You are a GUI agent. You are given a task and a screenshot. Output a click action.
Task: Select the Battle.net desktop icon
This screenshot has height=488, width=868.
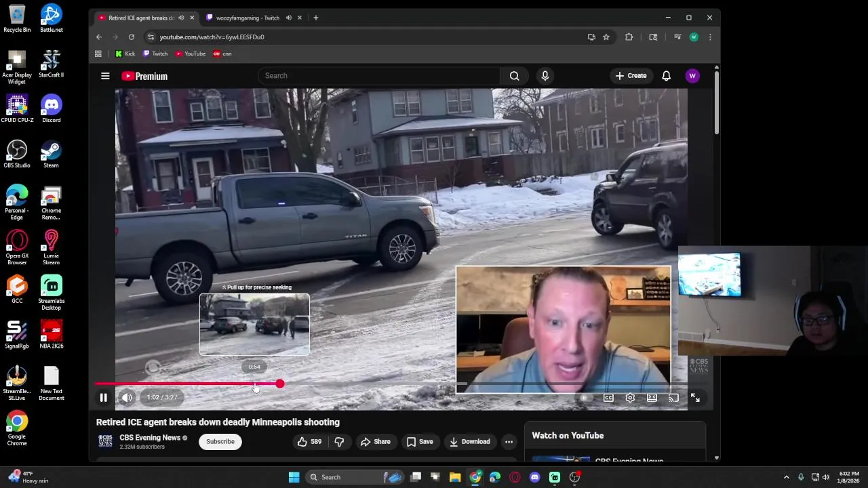click(51, 18)
